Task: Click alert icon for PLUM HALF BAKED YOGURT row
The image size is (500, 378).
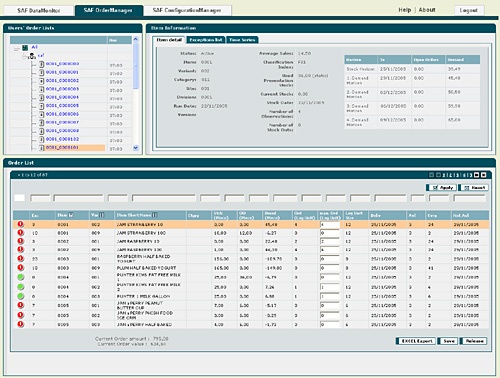Action: (x=21, y=268)
